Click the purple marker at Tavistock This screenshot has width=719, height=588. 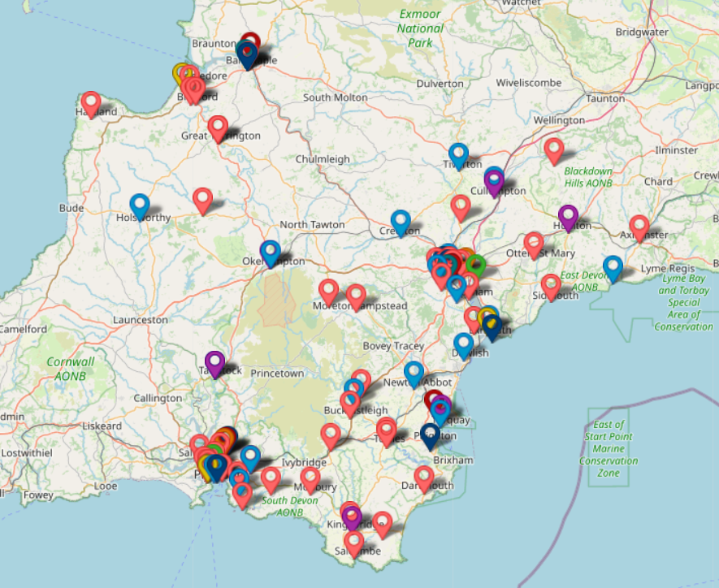214,362
